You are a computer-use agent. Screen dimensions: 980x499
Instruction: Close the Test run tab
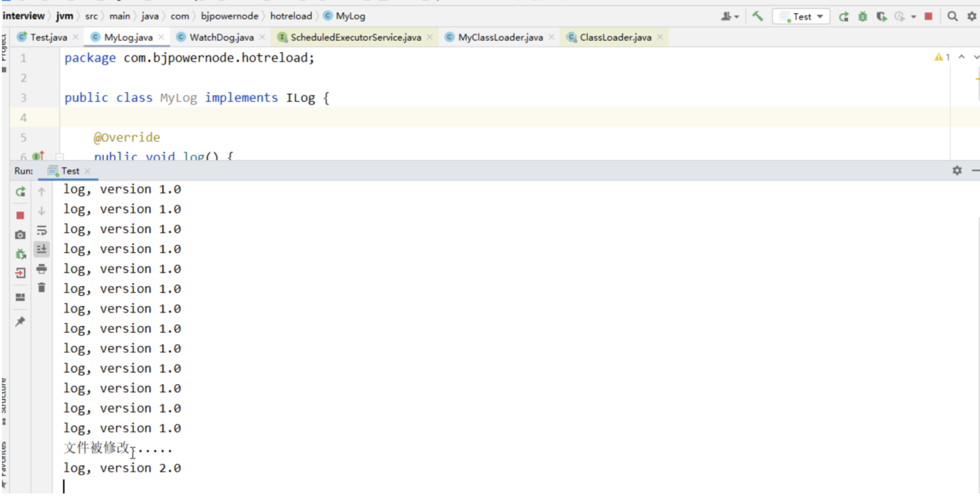click(88, 171)
